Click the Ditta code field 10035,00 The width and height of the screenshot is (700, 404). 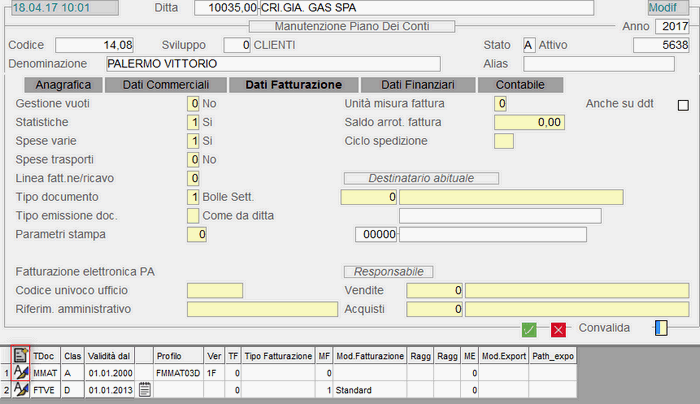click(226, 8)
